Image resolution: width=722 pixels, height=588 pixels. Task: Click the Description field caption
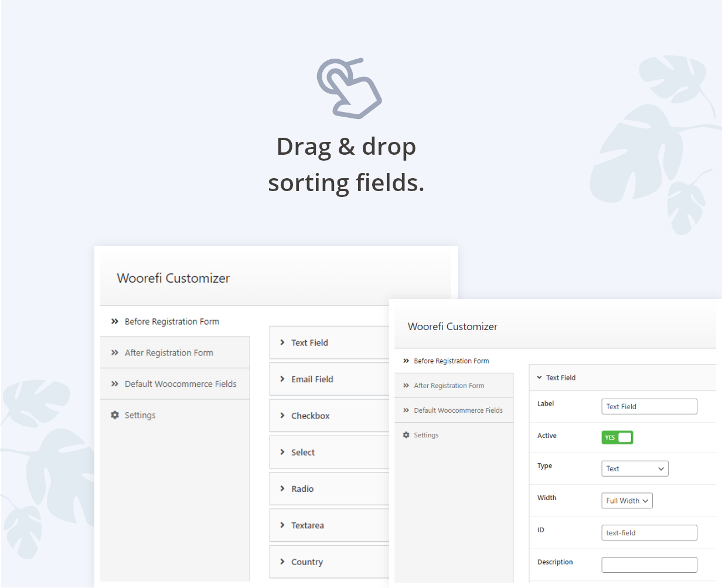point(555,562)
